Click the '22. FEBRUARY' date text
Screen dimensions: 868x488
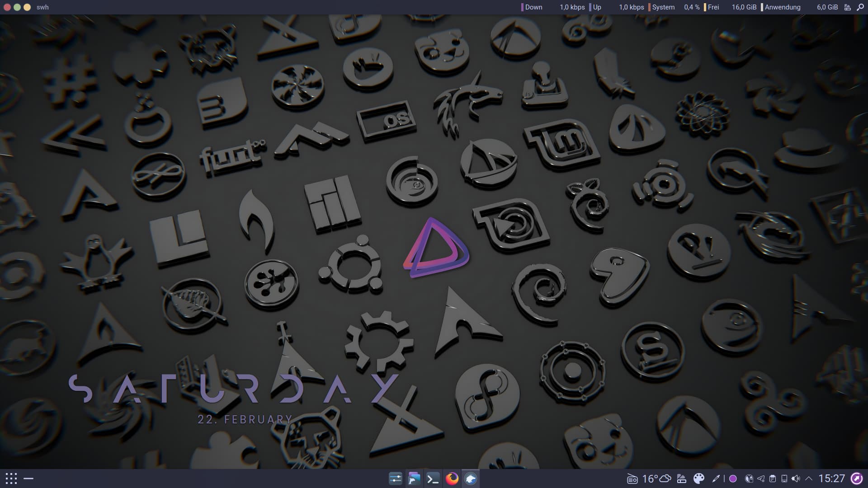coord(245,420)
